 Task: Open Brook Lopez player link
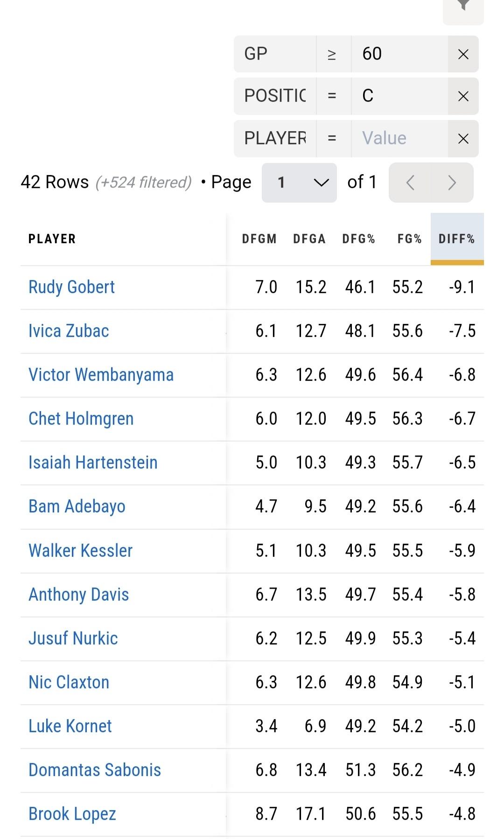[x=72, y=814]
